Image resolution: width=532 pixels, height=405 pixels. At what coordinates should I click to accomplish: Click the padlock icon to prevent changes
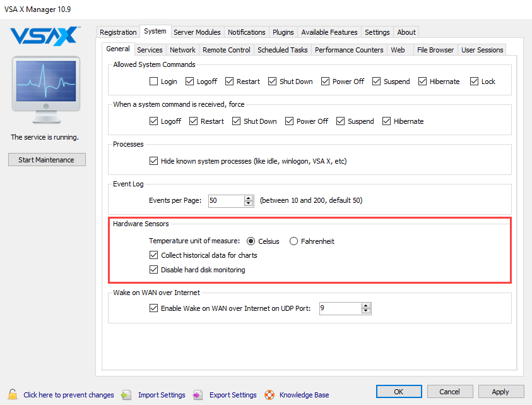13,394
